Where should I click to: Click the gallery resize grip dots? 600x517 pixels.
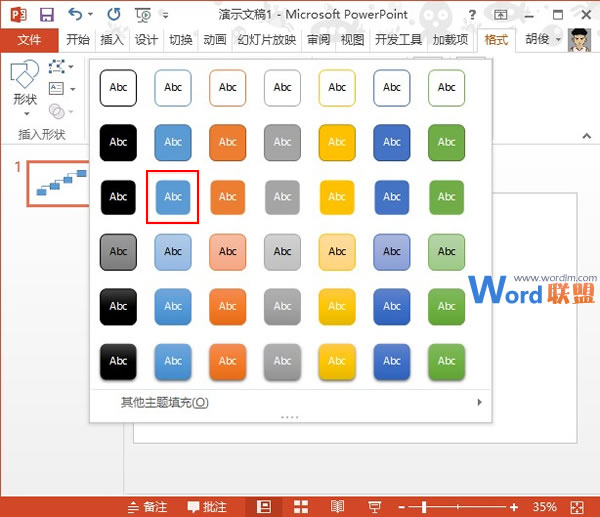pos(290,418)
